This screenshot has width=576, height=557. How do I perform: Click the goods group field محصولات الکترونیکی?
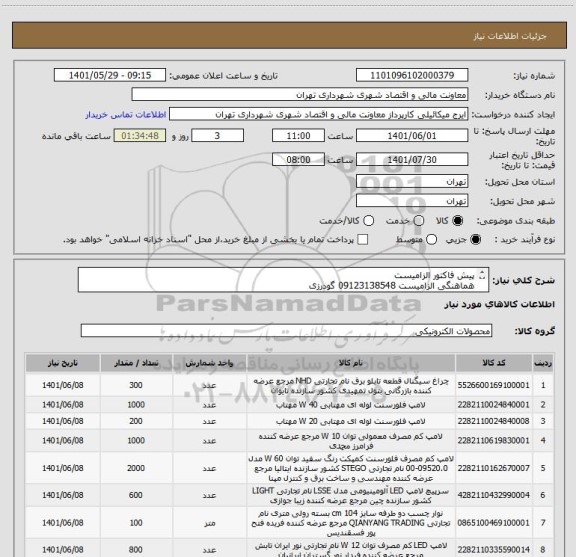click(286, 331)
